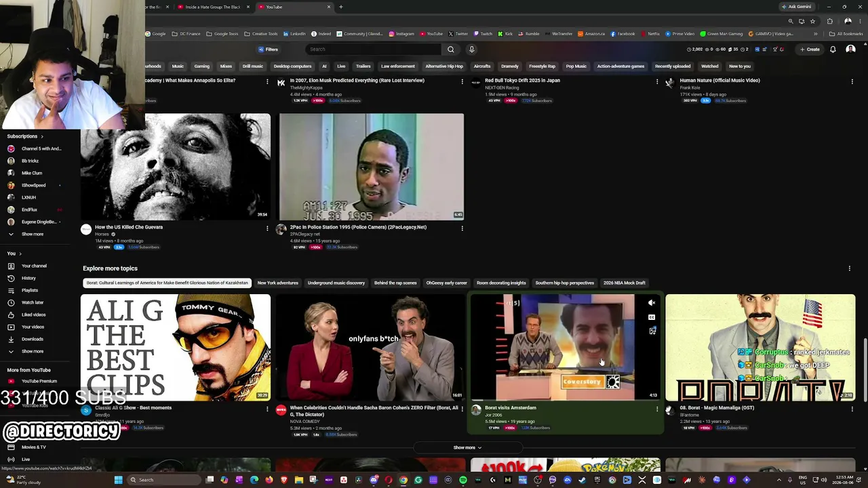The height and width of the screenshot is (488, 868).
Task: Select the New York adventures topic chip
Action: (278, 283)
